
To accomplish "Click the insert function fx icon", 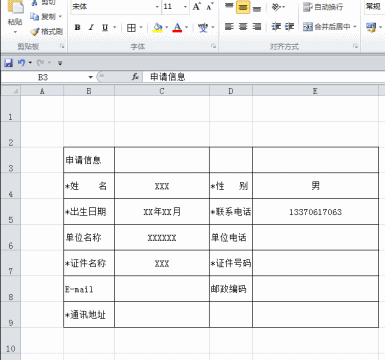I will click(135, 77).
